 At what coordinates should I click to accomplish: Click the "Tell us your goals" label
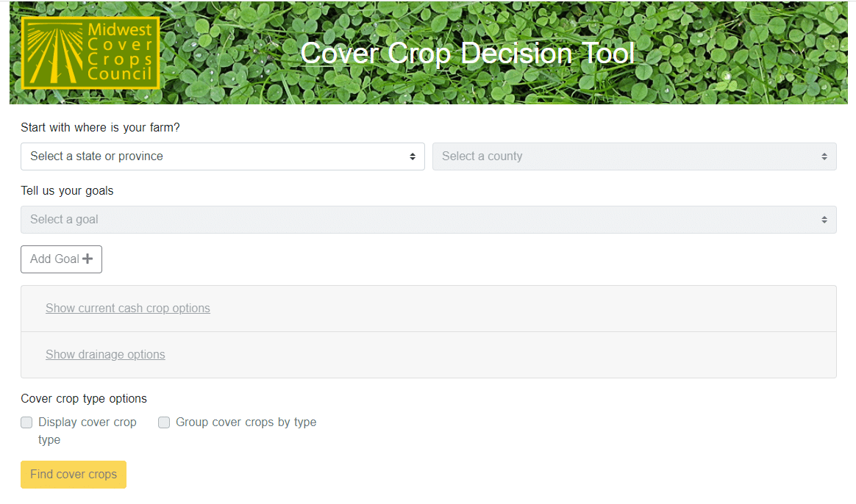click(67, 191)
